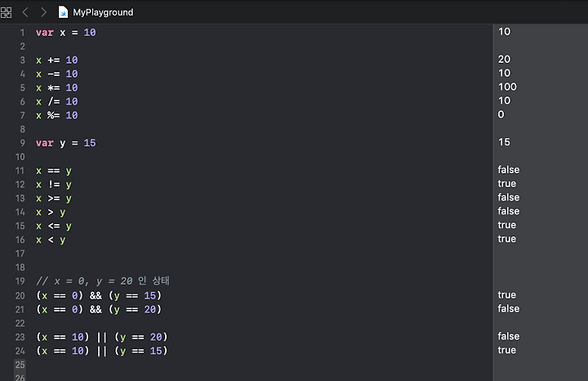Select the MyPlayground breadcrumb title

click(103, 12)
